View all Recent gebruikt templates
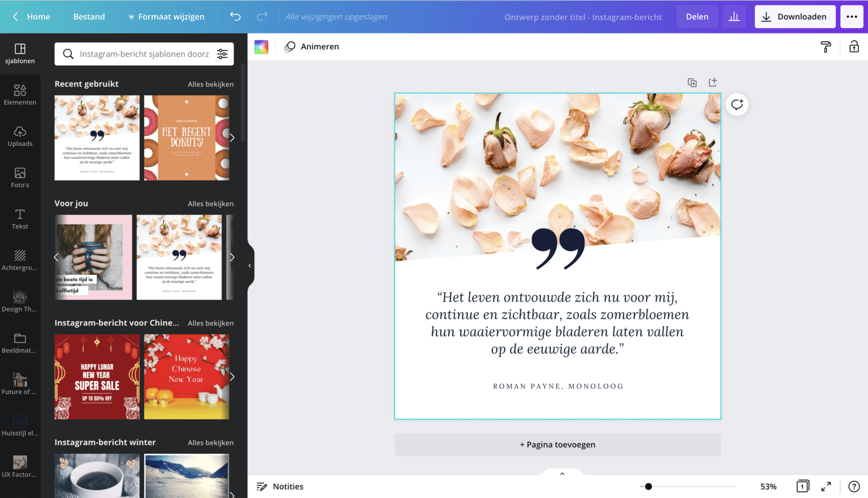The image size is (868, 498). [210, 84]
